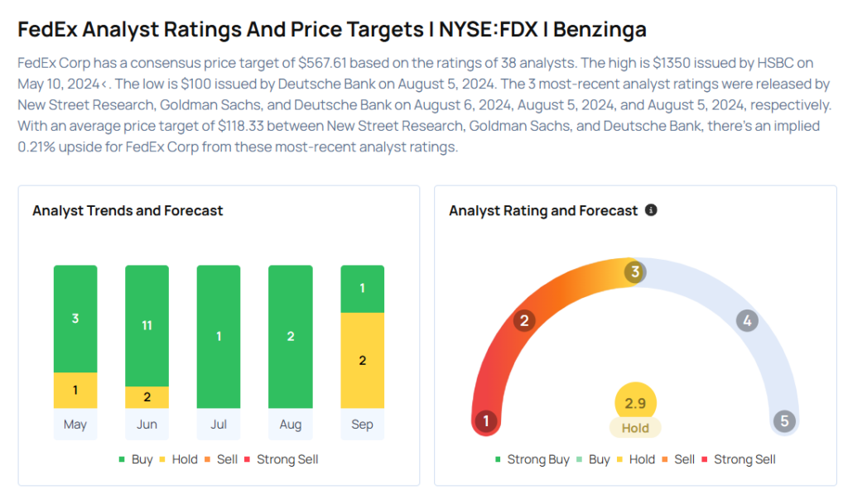The width and height of the screenshot is (848, 504).
Task: Select the May green Buy bar segment
Action: [75, 319]
